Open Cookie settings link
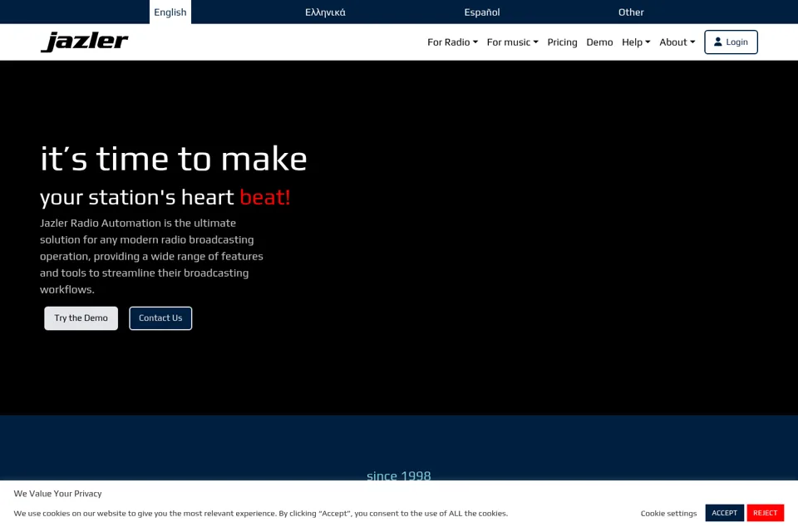The image size is (798, 532). [668, 513]
